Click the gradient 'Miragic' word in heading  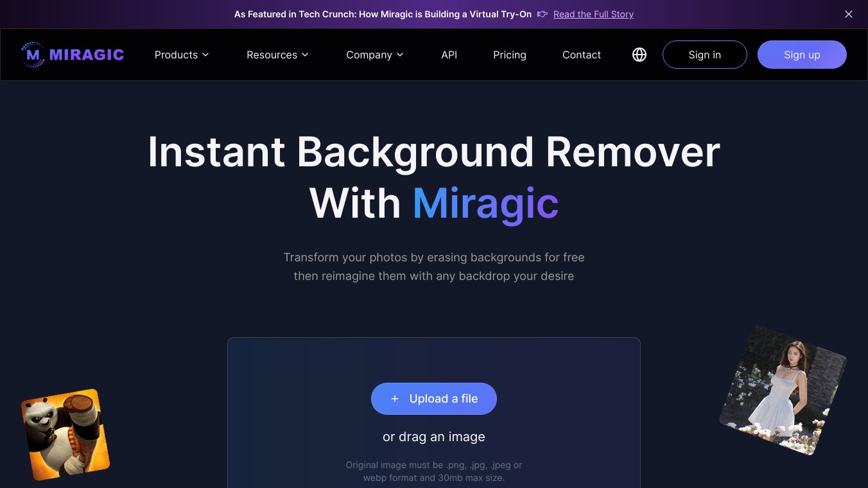485,204
